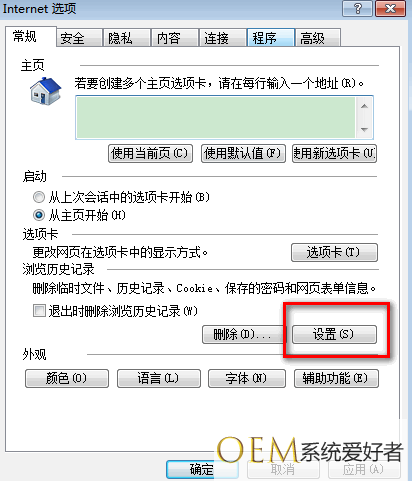
Task: Click 确定 to confirm settings
Action: (x=202, y=469)
